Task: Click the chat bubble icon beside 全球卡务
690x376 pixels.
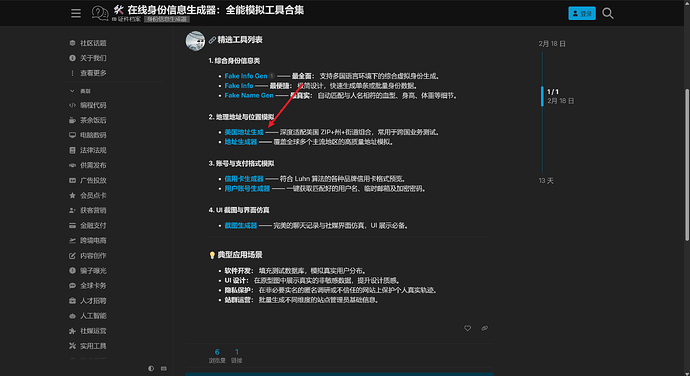Action: (72, 285)
